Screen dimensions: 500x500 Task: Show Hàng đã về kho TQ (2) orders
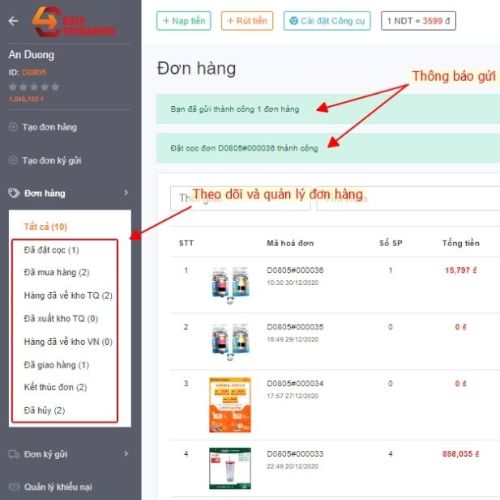pos(68,295)
